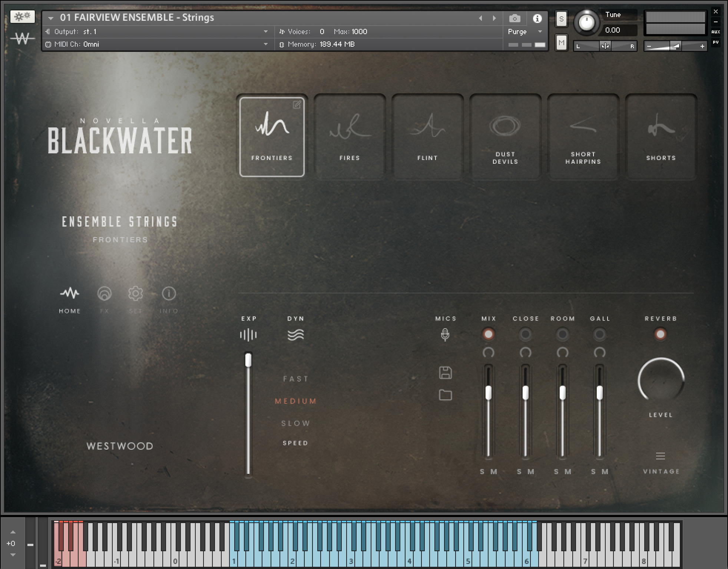The height and width of the screenshot is (569, 728).
Task: Enable the ROOM mic power button
Action: tap(562, 334)
